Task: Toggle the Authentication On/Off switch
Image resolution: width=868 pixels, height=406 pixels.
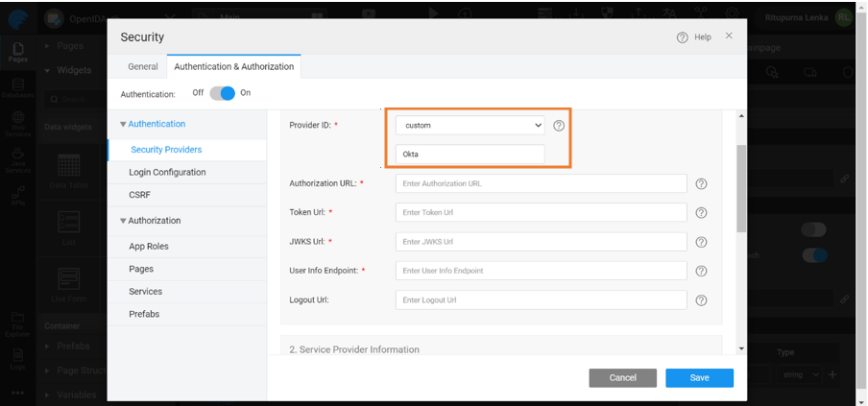Action: tap(222, 93)
